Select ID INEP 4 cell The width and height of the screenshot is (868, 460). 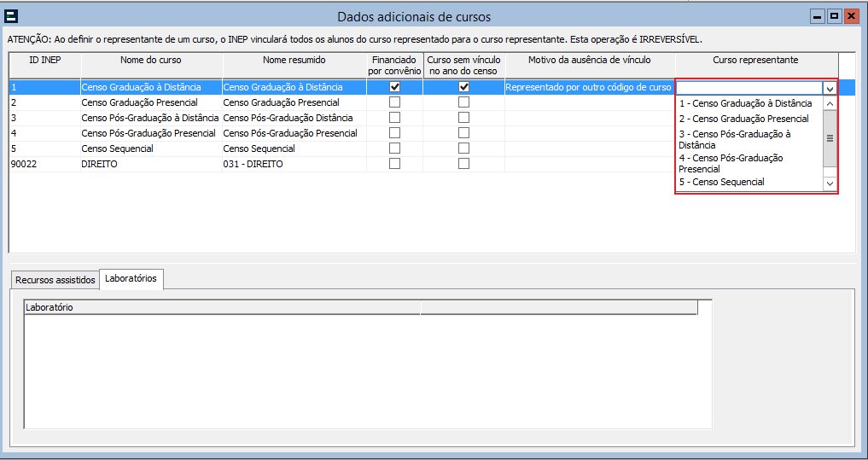(x=45, y=133)
